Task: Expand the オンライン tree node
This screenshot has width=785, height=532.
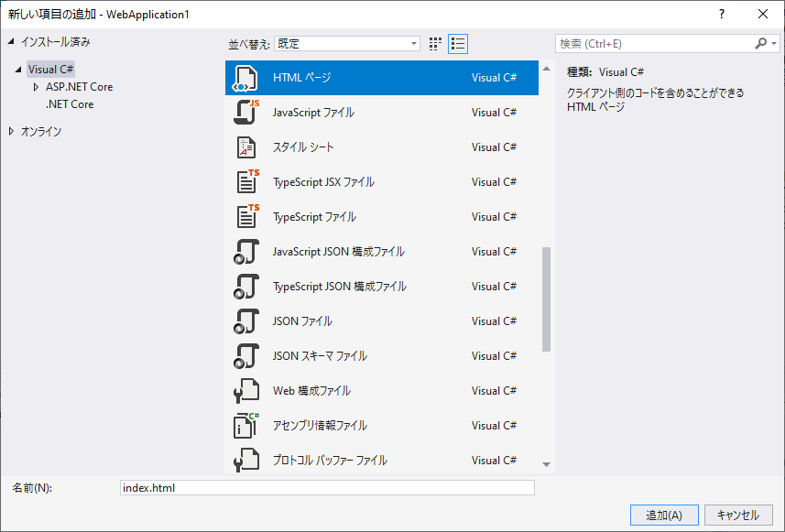Action: point(11,131)
